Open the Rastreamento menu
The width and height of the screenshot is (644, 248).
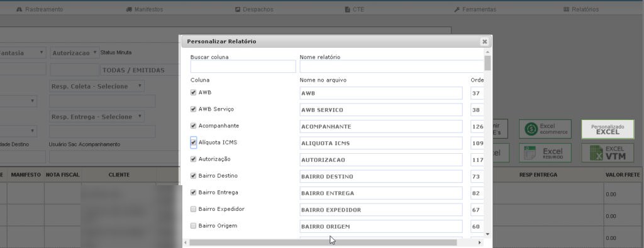(40, 9)
